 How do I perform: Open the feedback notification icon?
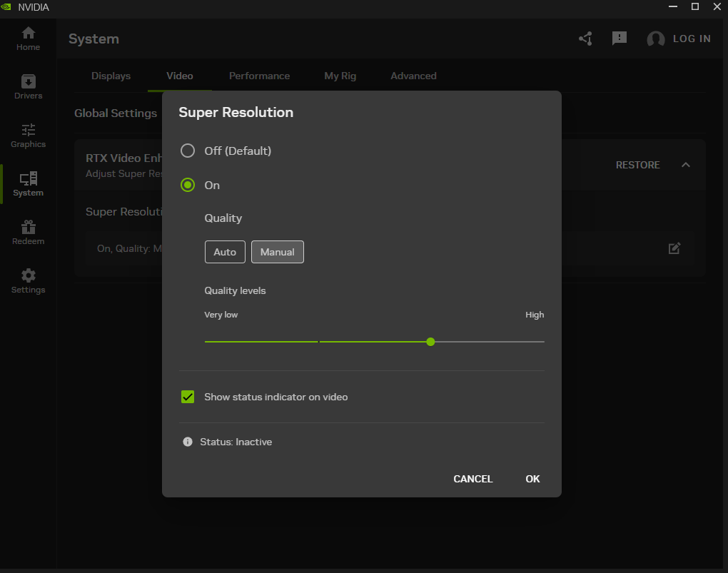(620, 39)
